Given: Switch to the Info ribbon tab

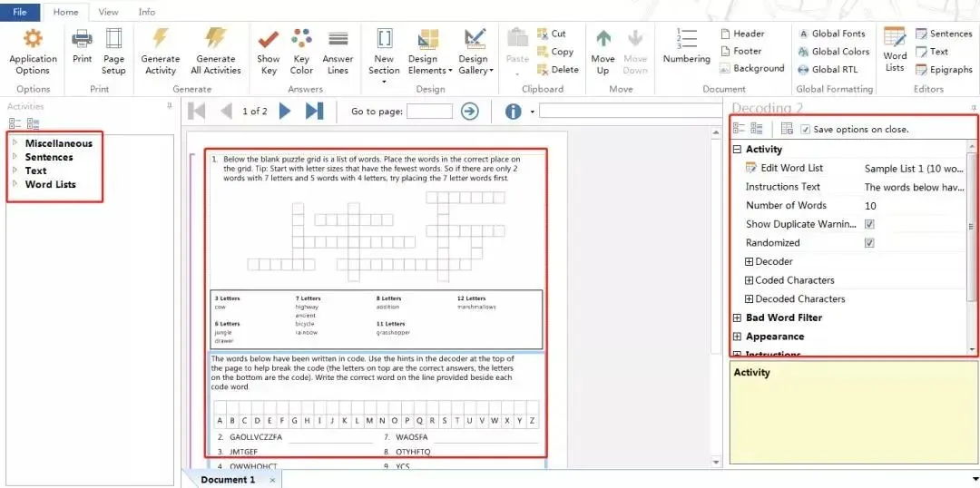Looking at the screenshot, I should (147, 12).
